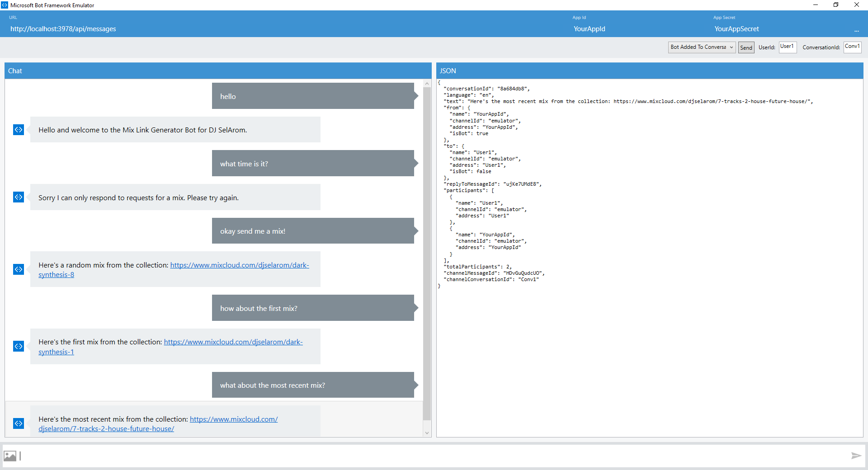Click the bot URL field
The width and height of the screenshot is (868, 470).
pos(63,29)
